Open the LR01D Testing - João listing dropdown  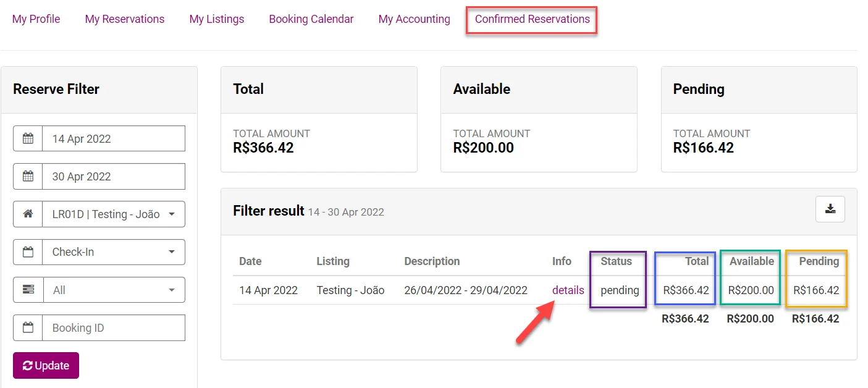coord(114,214)
